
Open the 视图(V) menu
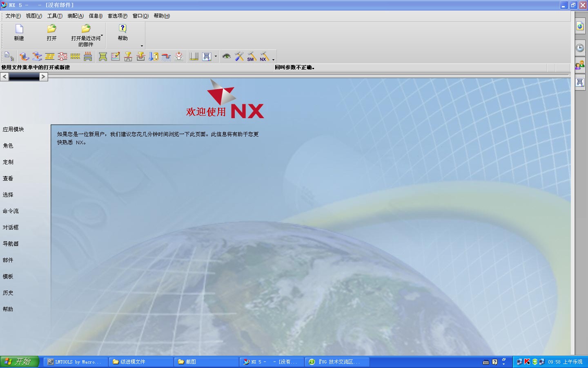pos(34,16)
